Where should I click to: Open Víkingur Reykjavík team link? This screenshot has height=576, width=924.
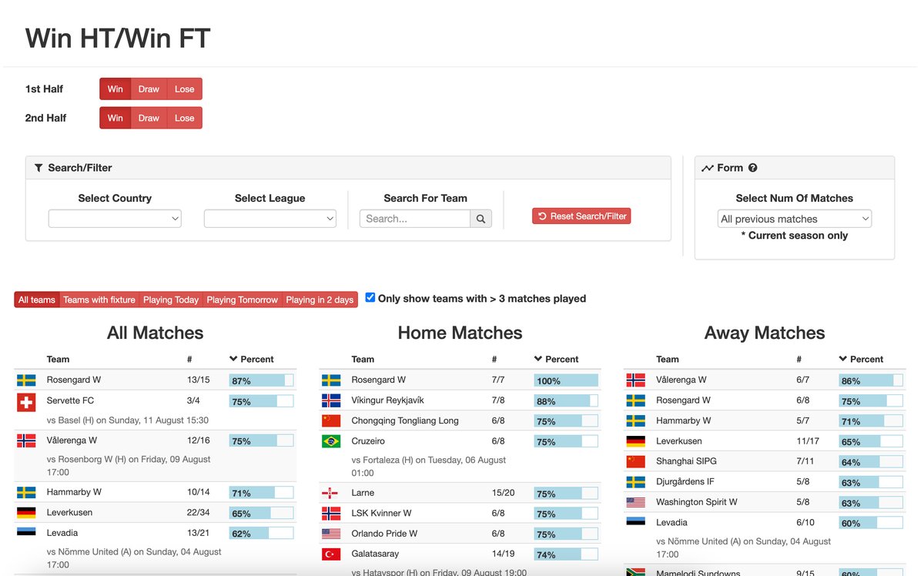tap(387, 400)
